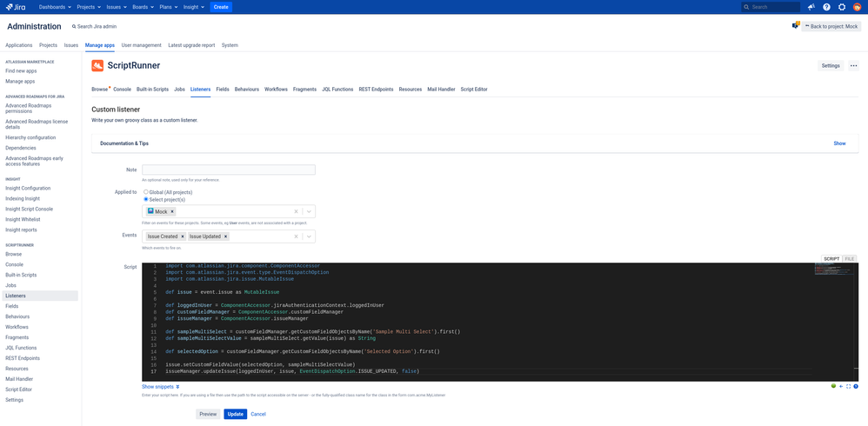Viewport: 868px width, 426px height.
Task: Open the Built-in Scripts tab
Action: tap(152, 89)
